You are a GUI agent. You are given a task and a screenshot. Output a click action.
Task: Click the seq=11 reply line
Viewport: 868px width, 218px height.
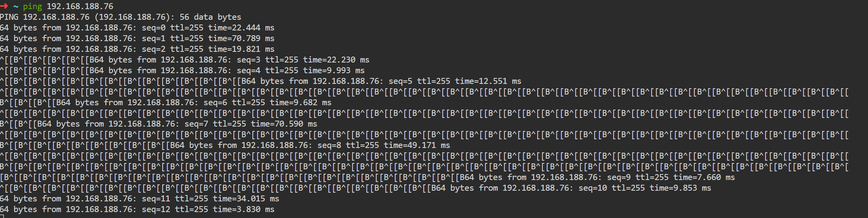(x=139, y=199)
